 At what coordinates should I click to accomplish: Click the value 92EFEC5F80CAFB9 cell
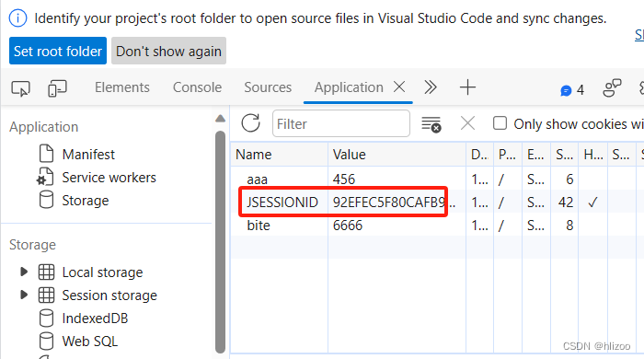tap(397, 203)
